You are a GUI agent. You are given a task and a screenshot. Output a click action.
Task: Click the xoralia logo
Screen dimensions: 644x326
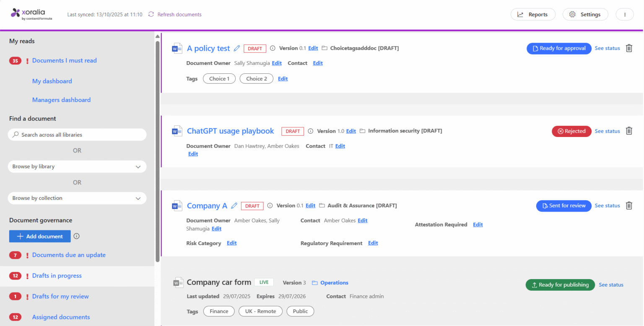click(31, 14)
